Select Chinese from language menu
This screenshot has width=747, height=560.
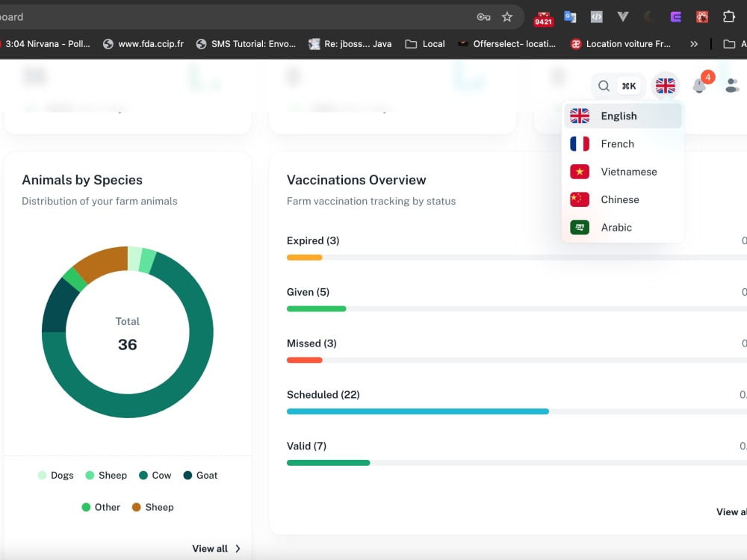point(623,199)
